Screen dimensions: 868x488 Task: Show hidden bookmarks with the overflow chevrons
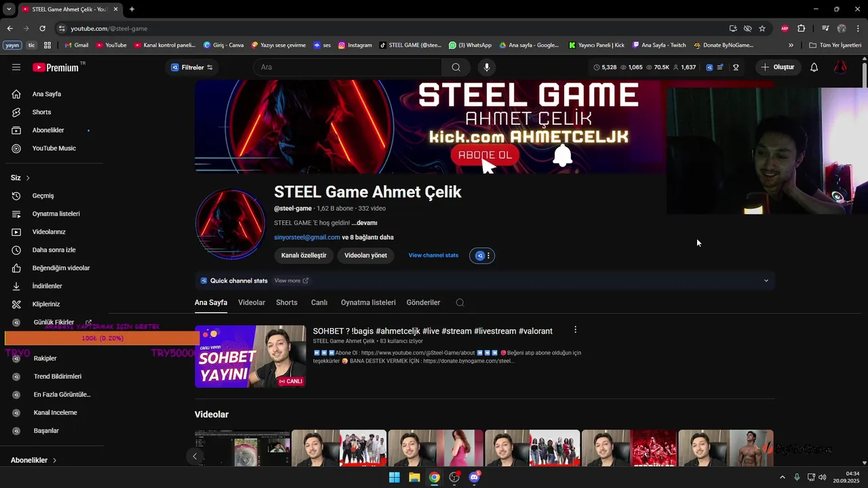tap(791, 45)
